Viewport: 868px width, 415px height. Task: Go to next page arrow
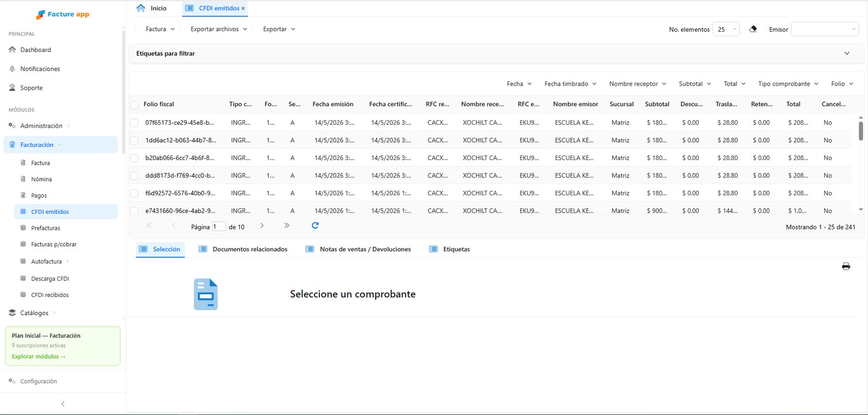pyautogui.click(x=262, y=225)
